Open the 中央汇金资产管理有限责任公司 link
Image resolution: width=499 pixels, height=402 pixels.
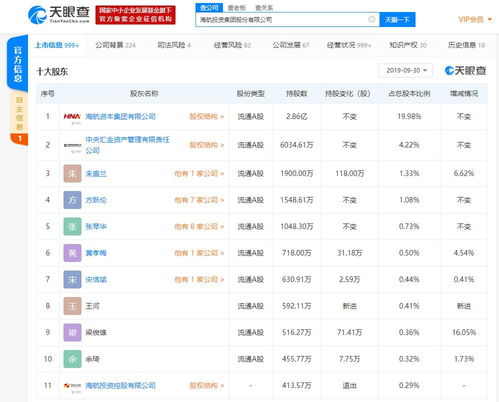(128, 145)
